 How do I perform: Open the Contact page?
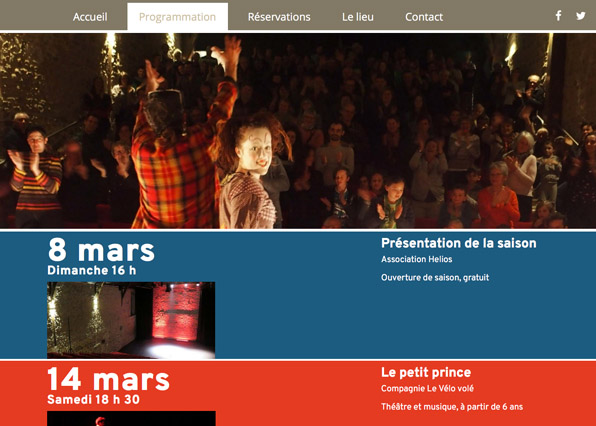(x=424, y=17)
